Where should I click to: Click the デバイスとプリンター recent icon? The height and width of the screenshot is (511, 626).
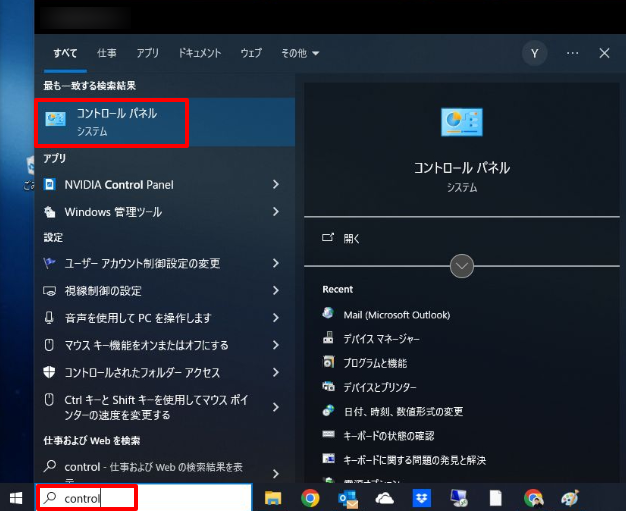[x=328, y=386]
